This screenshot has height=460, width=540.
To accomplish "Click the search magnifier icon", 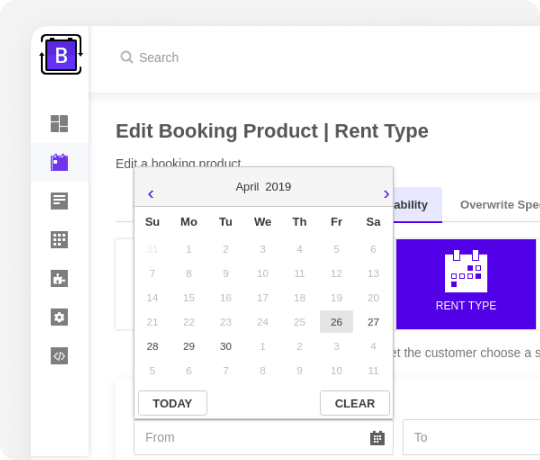I will click(127, 57).
